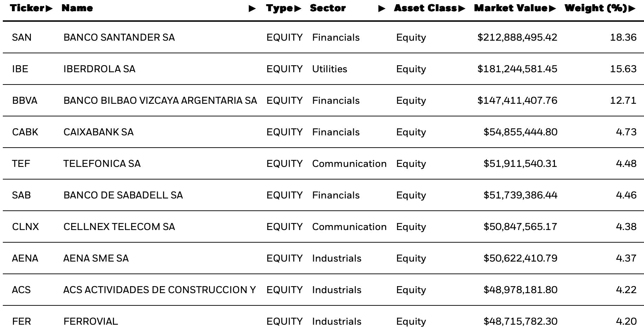Click the CAIXABANK SA row name

98,132
